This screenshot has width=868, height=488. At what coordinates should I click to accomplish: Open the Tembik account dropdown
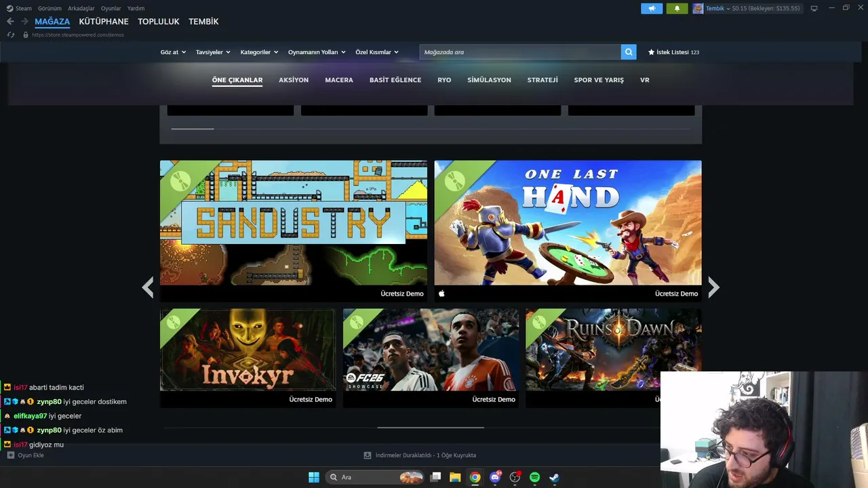click(x=717, y=8)
